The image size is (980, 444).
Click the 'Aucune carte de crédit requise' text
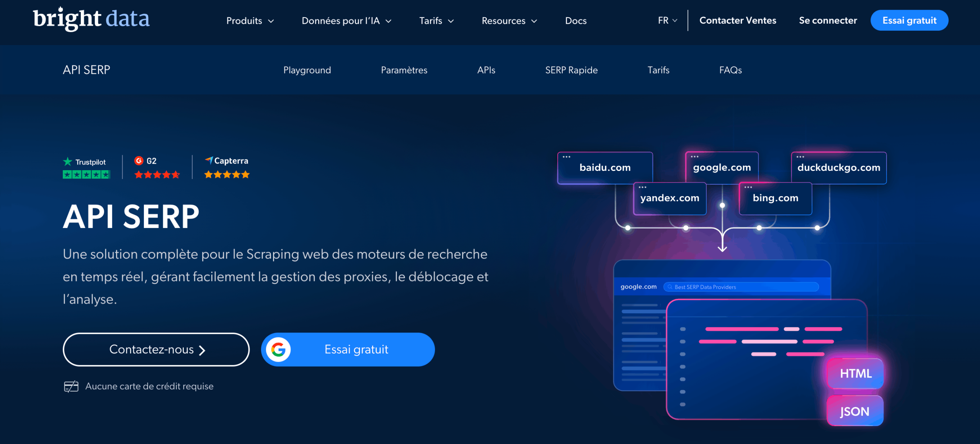pyautogui.click(x=149, y=386)
